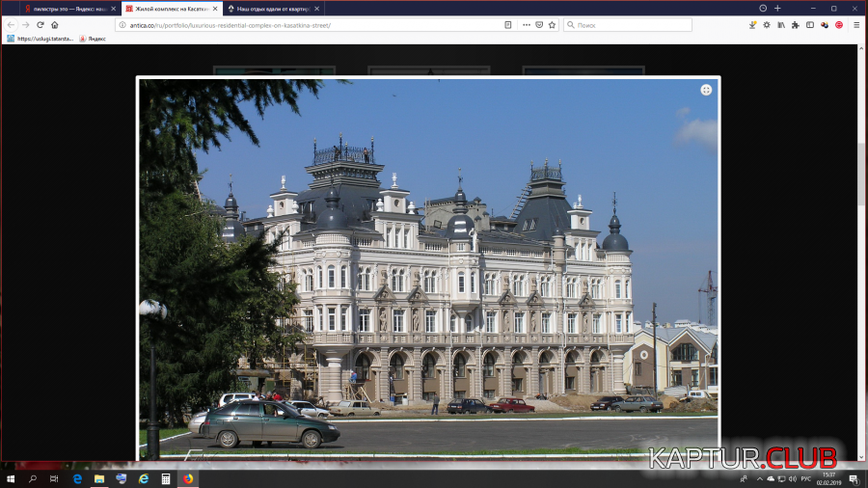Image resolution: width=868 pixels, height=488 pixels.
Task: Open the People icon in the tray
Action: pos(744,479)
